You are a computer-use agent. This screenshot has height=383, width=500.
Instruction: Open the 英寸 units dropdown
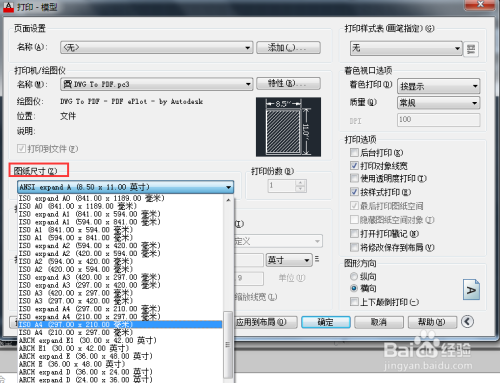click(289, 260)
